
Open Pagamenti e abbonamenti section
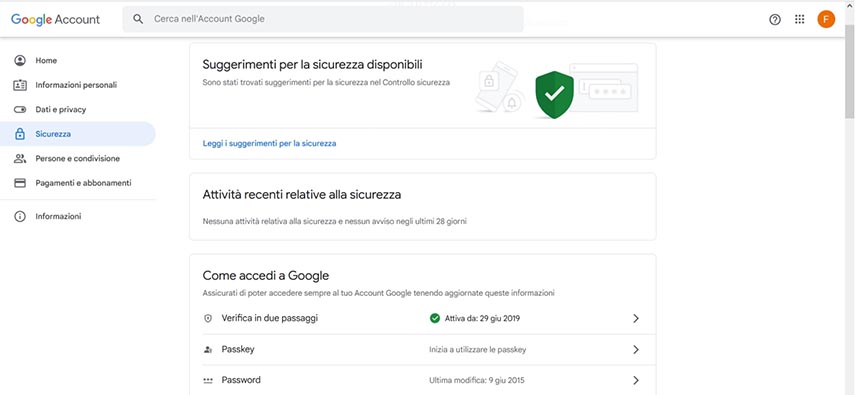[77, 183]
